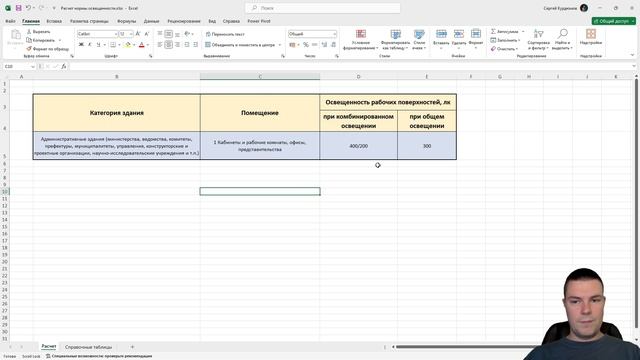Click Delete cells (Удалить)

[459, 39]
